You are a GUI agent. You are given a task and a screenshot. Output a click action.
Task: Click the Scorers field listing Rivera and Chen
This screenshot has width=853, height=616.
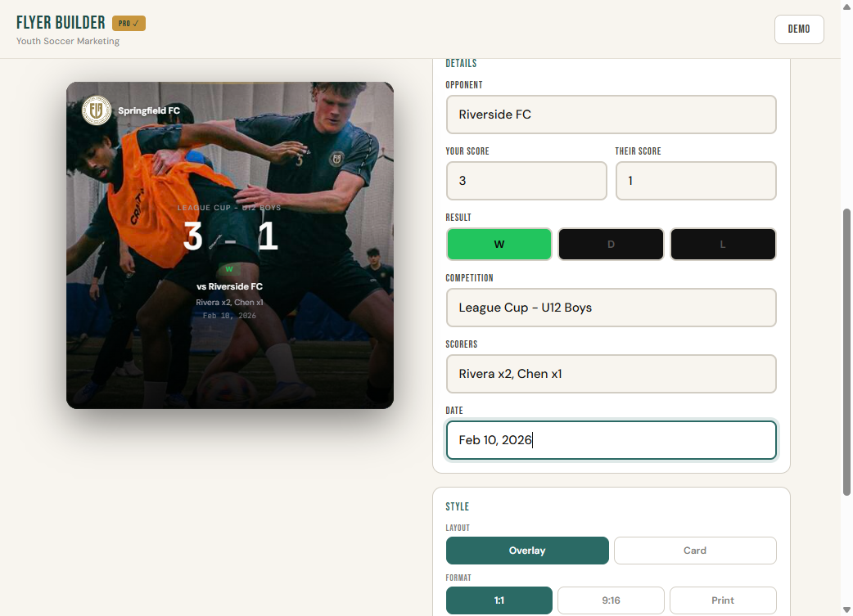[x=611, y=374]
